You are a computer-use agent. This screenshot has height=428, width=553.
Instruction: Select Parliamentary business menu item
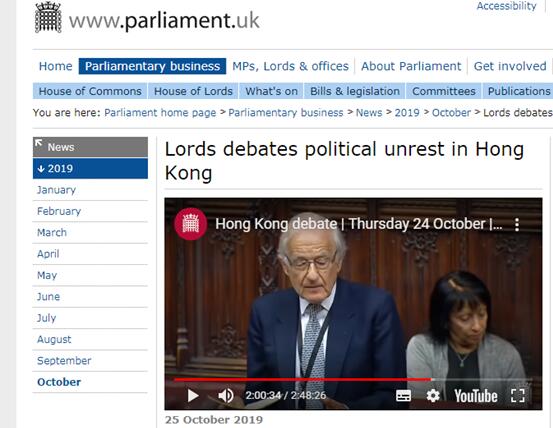(152, 66)
